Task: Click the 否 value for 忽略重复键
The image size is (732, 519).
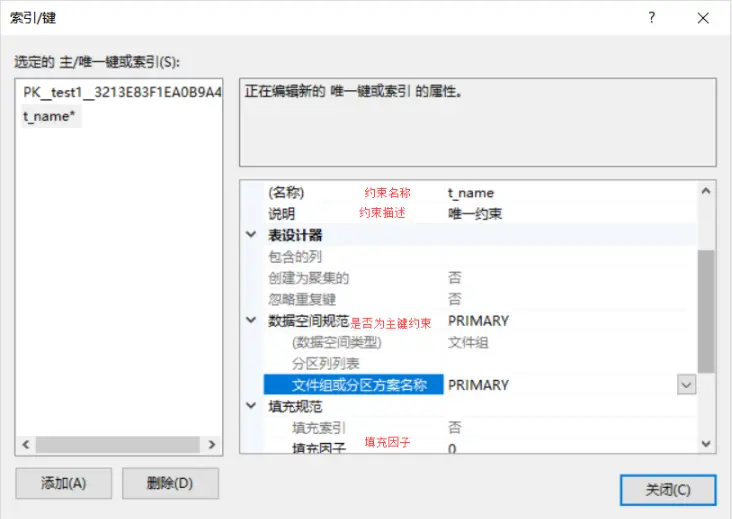Action: click(454, 299)
